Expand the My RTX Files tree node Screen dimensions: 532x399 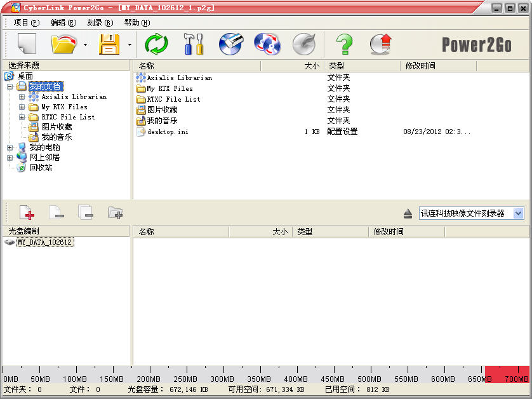pyautogui.click(x=22, y=107)
